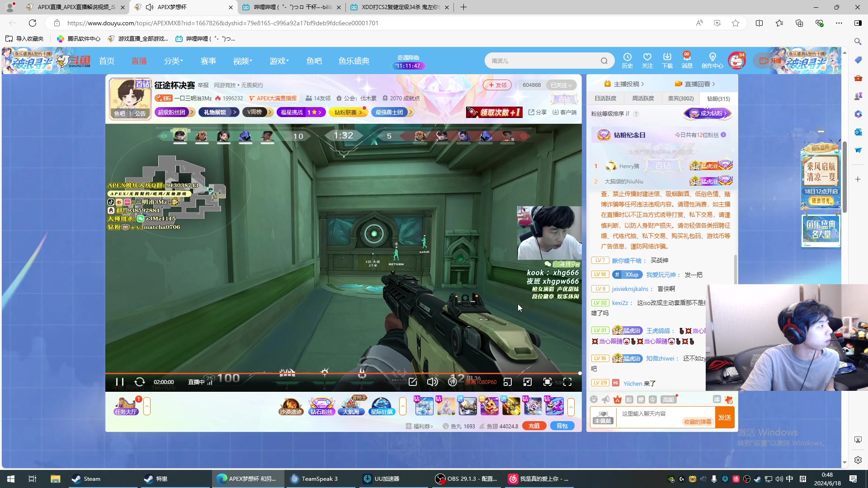Toggle danmaku (弹) display in player

pyautogui.click(x=452, y=382)
